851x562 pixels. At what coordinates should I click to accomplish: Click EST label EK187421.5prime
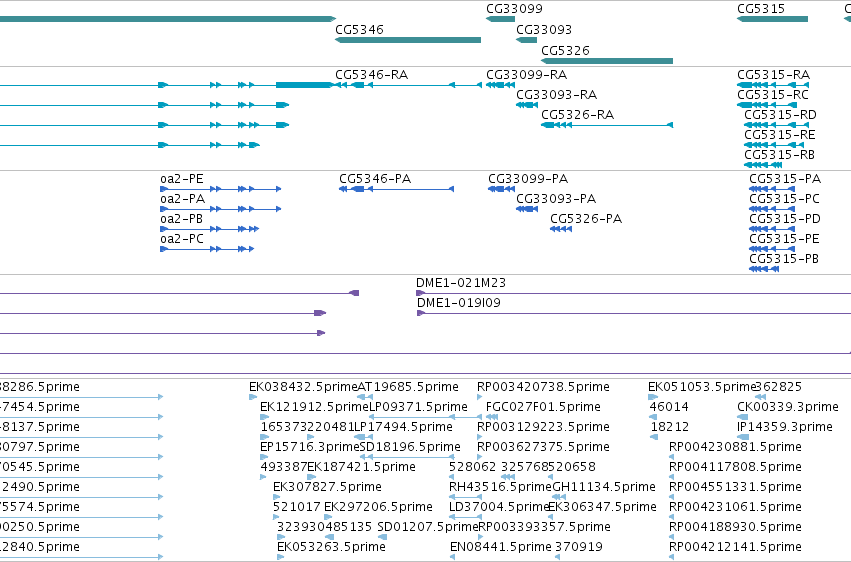361,468
